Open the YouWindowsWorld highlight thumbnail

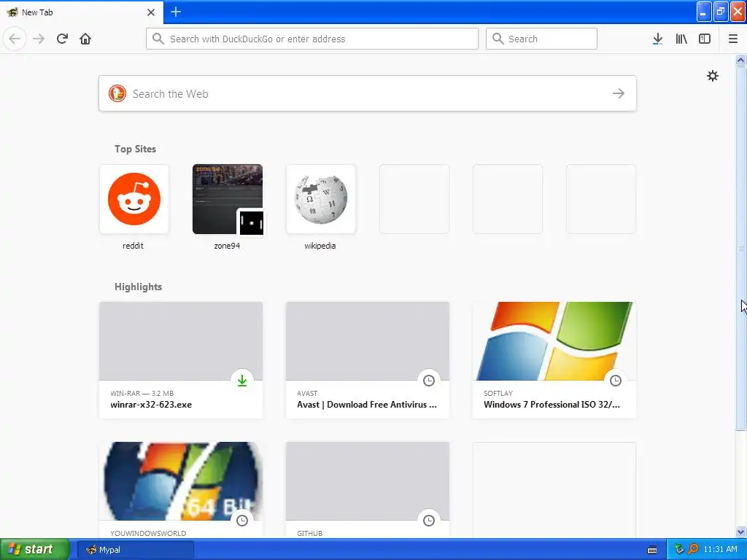[x=181, y=481]
